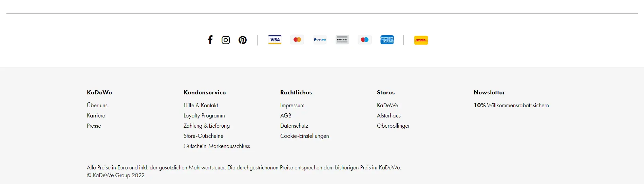Click the Rechnung invoice payment icon
Image resolution: width=644 pixels, height=184 pixels.
(x=342, y=40)
